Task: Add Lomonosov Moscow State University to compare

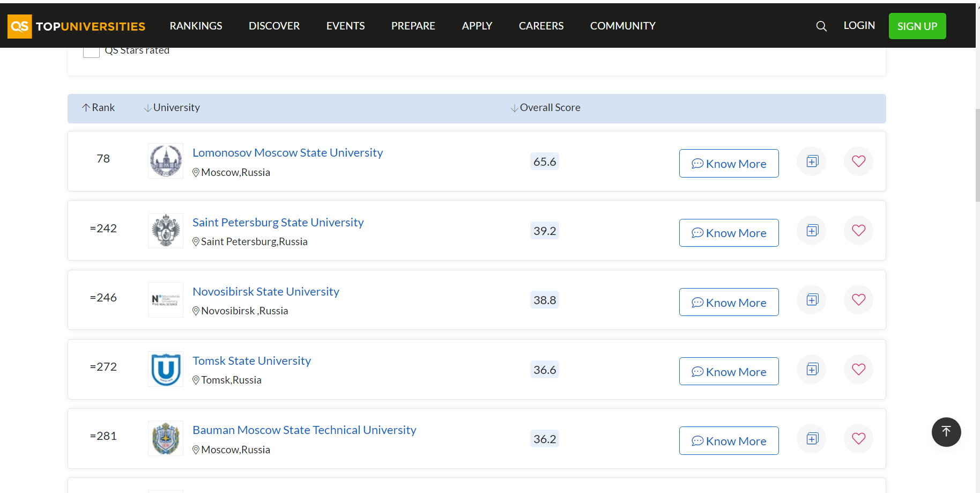Action: click(x=812, y=161)
